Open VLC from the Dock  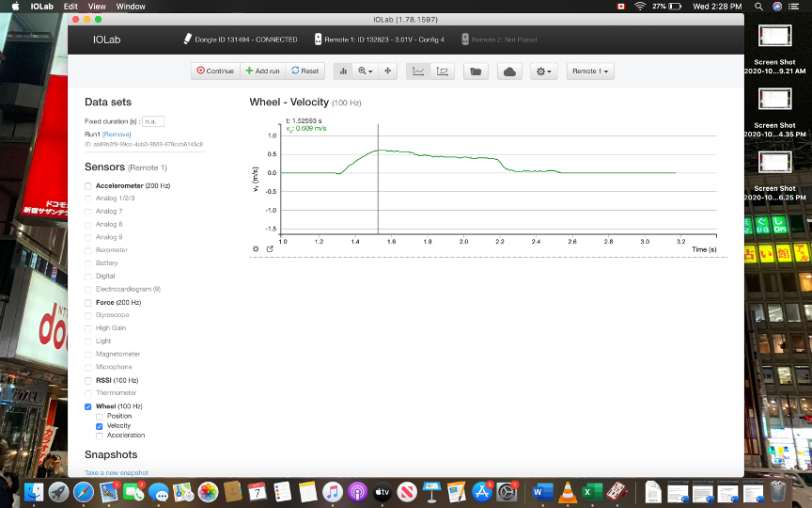click(568, 492)
